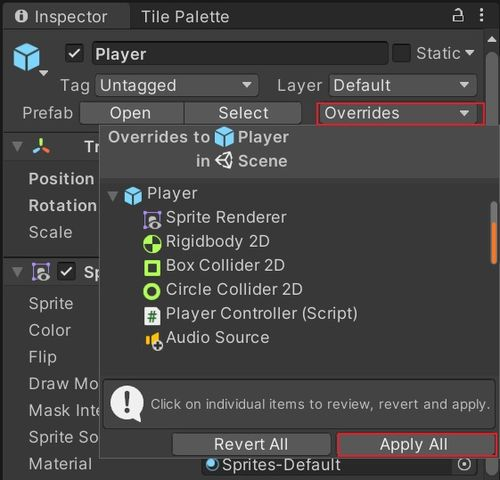Switch to the Tile Palette tab
This screenshot has width=500, height=480.
[x=185, y=17]
